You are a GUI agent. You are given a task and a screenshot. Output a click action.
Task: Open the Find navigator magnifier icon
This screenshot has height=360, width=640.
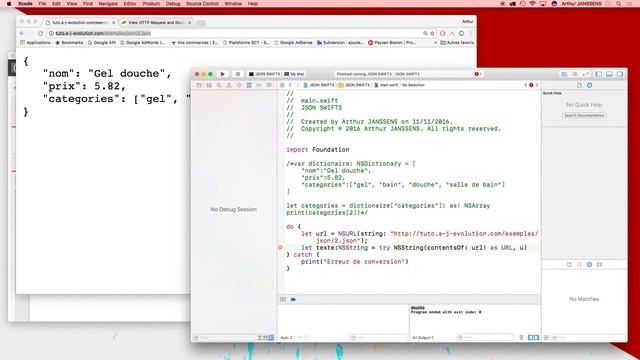[x=219, y=85]
